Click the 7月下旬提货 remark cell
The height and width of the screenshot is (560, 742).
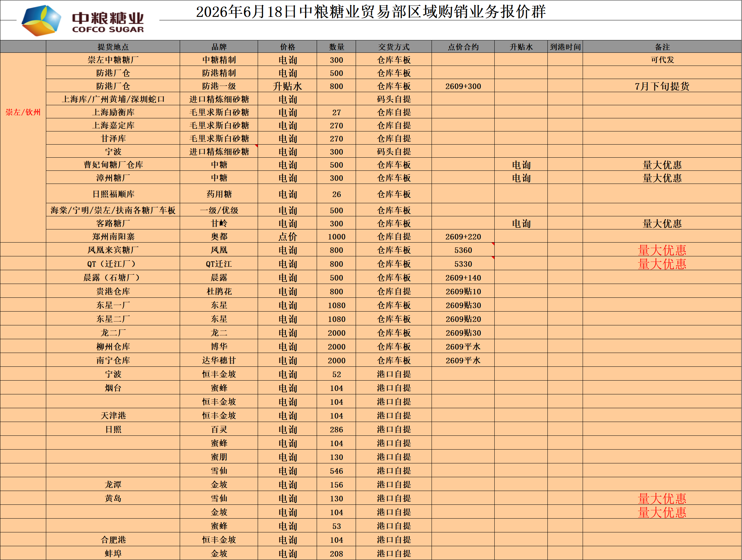[x=662, y=86]
